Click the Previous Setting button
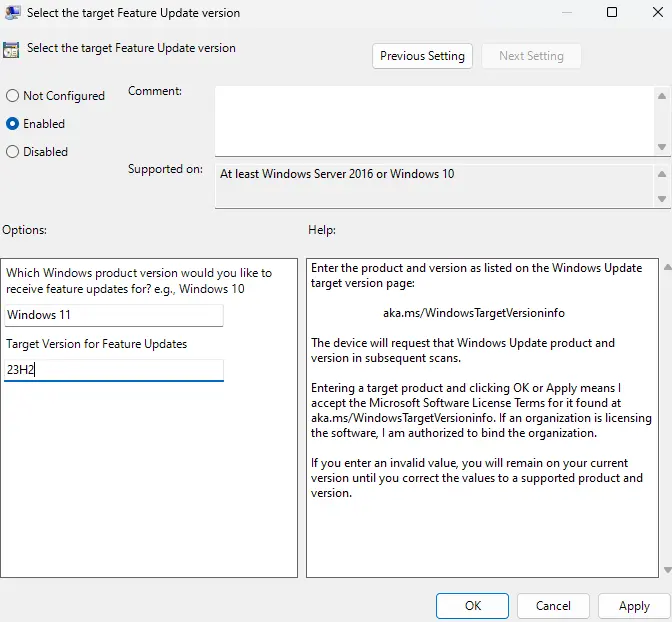This screenshot has height=622, width=672. tap(422, 56)
